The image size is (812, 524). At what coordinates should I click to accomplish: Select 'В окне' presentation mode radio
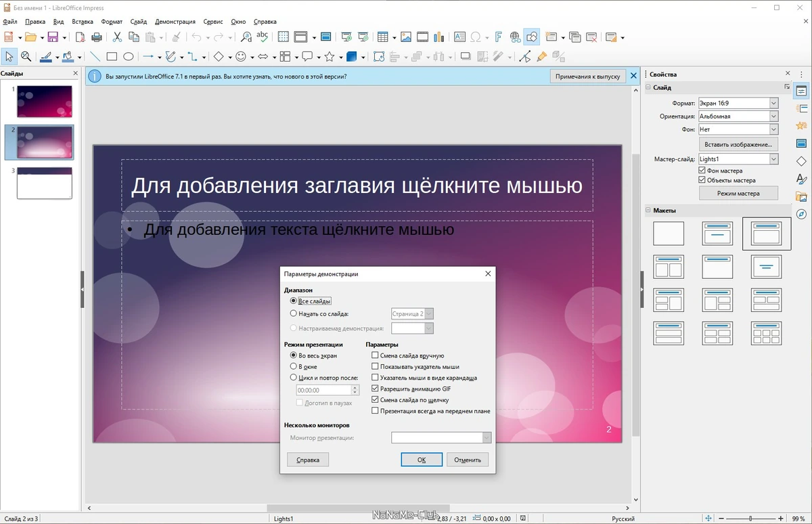pos(294,366)
